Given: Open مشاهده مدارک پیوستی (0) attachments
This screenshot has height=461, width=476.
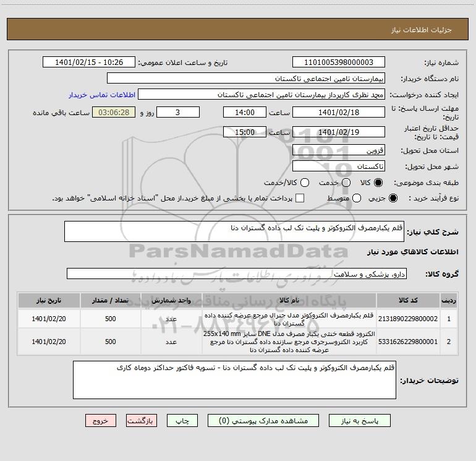Looking at the screenshot, I should (x=263, y=421).
